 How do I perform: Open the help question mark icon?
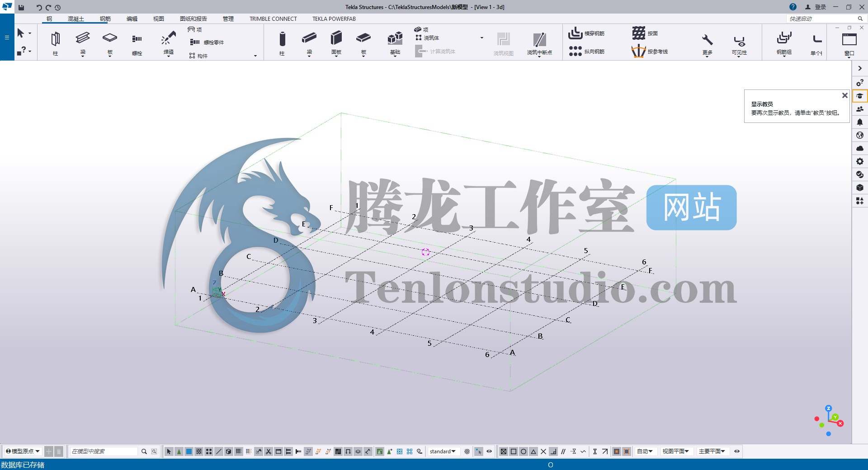click(793, 7)
